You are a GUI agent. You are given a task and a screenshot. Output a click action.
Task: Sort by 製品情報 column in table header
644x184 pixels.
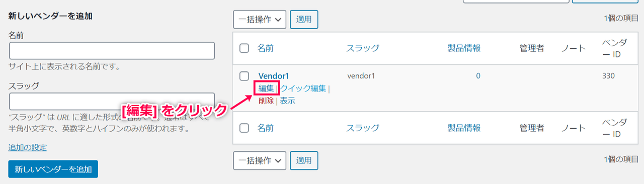pyautogui.click(x=464, y=48)
